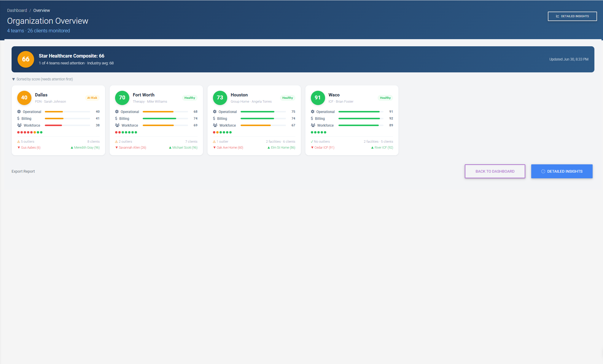Go Back to Dashboard
The height and width of the screenshot is (364, 603).
(495, 171)
